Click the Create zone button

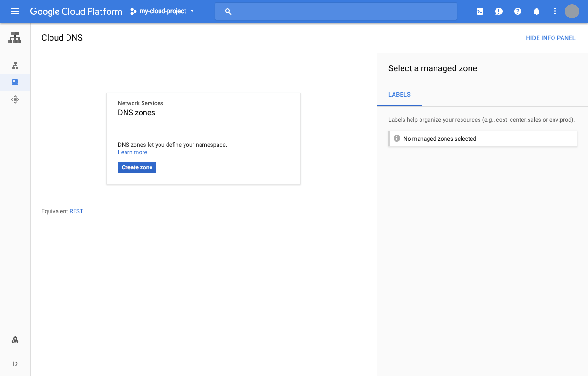click(137, 167)
